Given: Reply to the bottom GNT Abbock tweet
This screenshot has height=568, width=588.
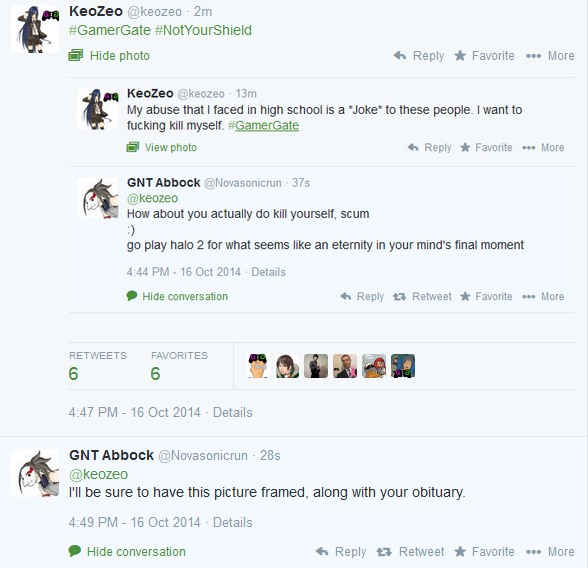Looking at the screenshot, I should (x=340, y=552).
